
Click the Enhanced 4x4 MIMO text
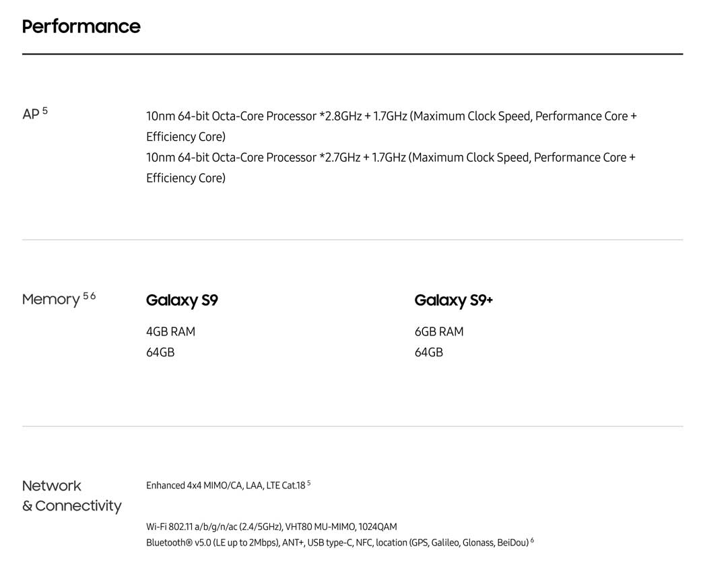click(x=226, y=486)
